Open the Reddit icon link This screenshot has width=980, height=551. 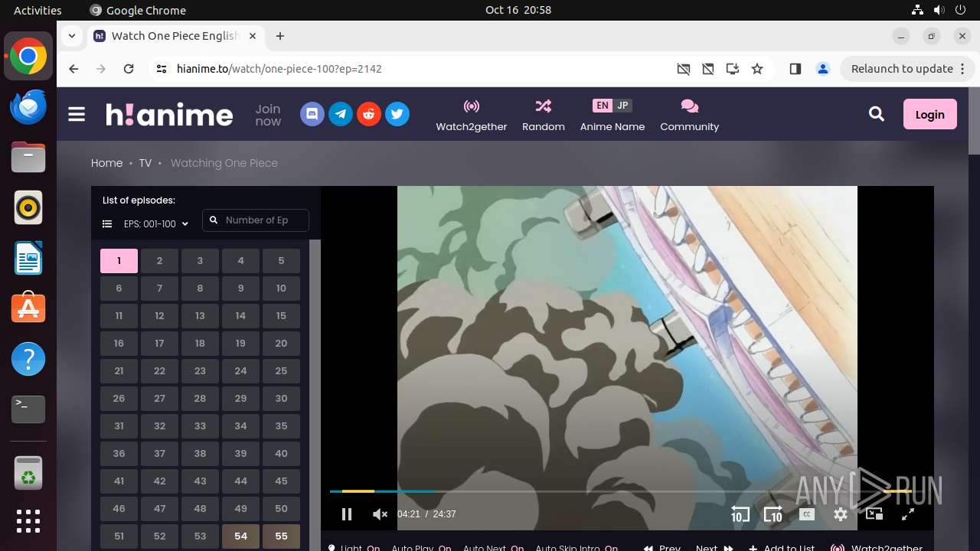click(369, 115)
